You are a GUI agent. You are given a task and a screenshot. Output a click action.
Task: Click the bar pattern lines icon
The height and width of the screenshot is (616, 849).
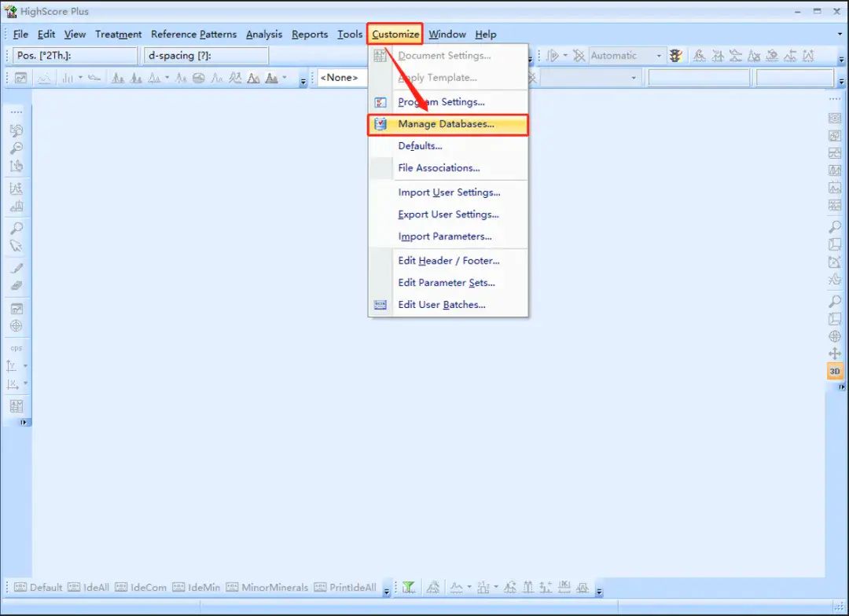pos(68,78)
